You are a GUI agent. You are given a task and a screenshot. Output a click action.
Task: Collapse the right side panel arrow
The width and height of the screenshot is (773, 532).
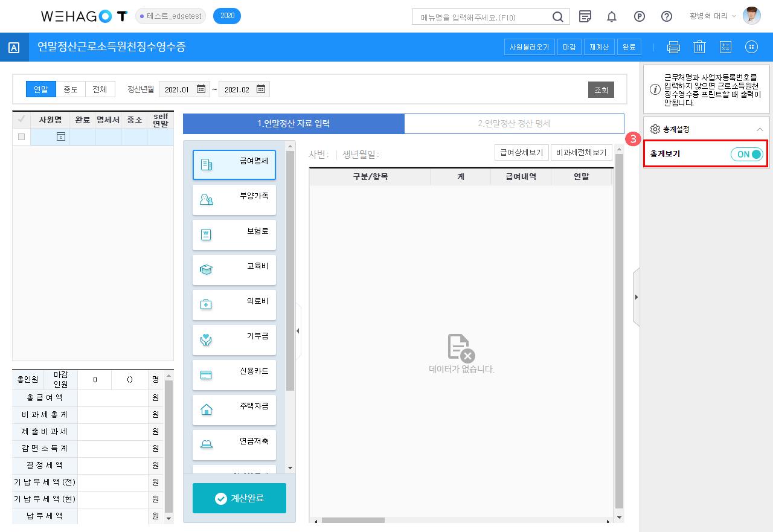(636, 297)
